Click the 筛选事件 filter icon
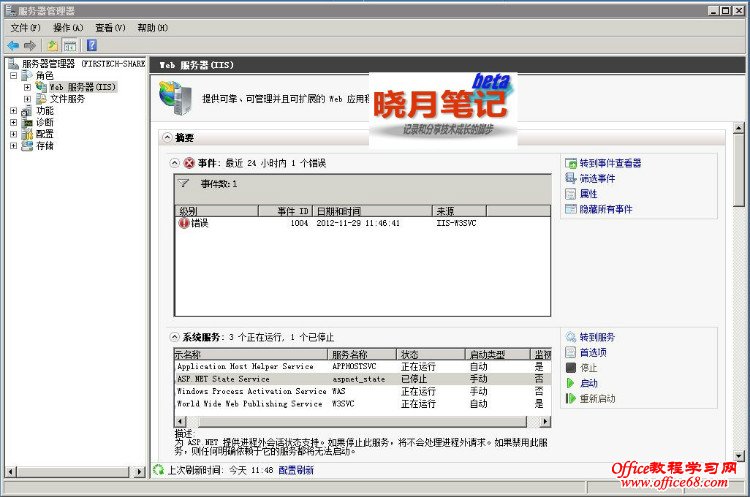Viewport: 750px width, 497px height. (571, 178)
